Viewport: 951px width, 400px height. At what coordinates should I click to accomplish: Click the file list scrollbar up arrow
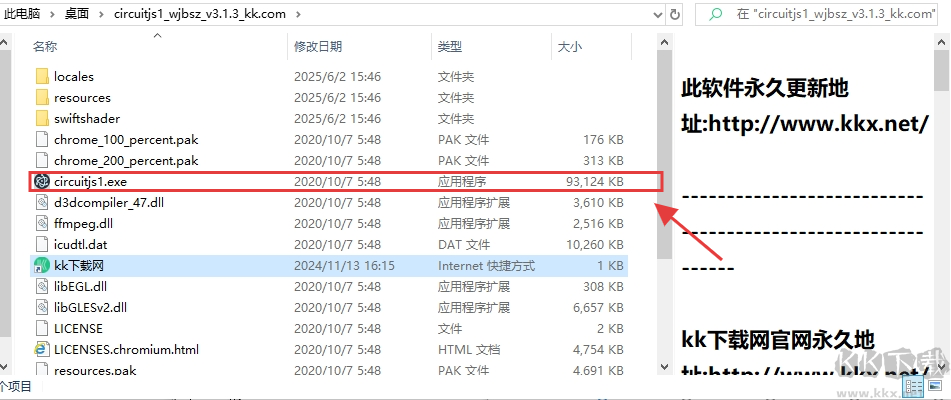click(665, 42)
